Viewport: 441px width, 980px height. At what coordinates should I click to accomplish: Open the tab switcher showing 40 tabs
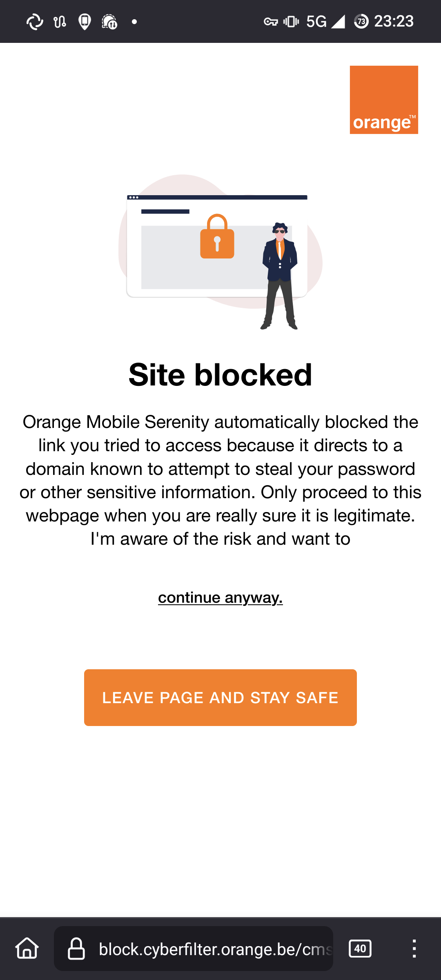pyautogui.click(x=360, y=948)
